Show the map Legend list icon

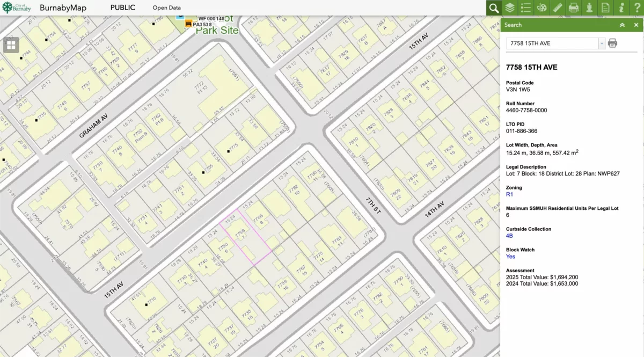coord(526,8)
